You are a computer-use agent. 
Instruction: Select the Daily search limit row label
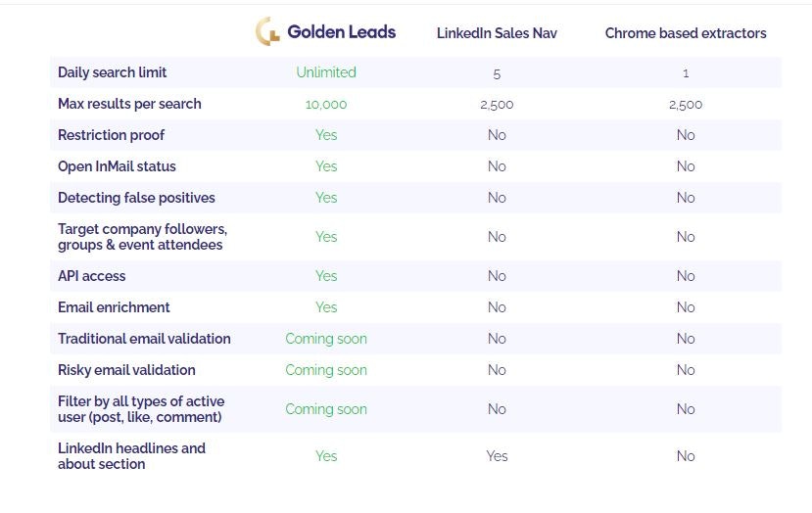coord(113,72)
